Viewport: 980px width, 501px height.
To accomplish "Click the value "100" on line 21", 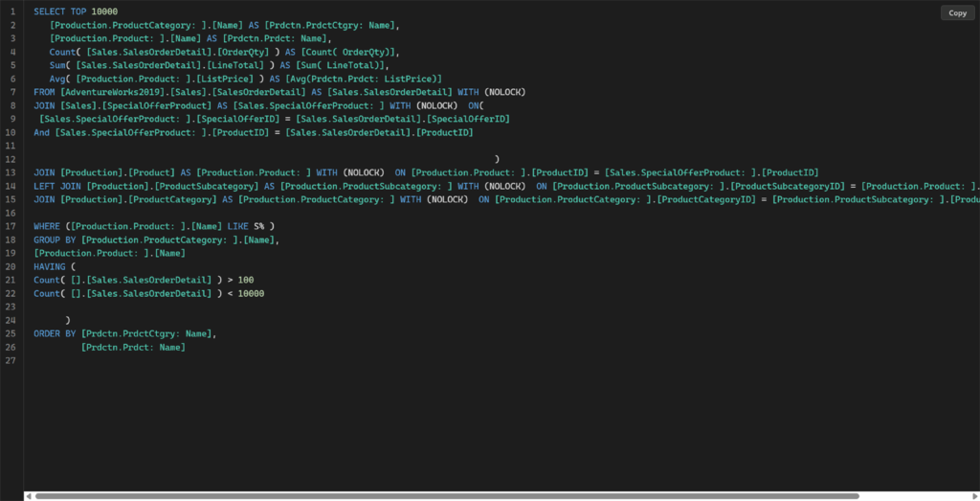I will coord(246,281).
